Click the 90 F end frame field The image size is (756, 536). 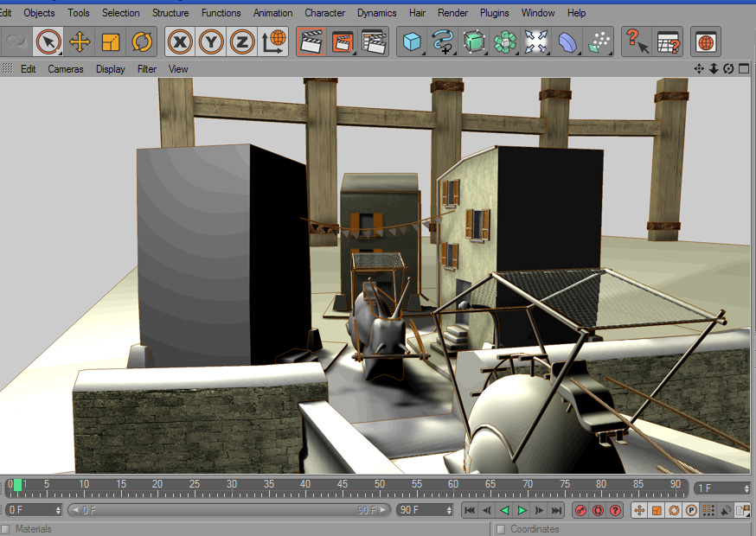tap(425, 510)
